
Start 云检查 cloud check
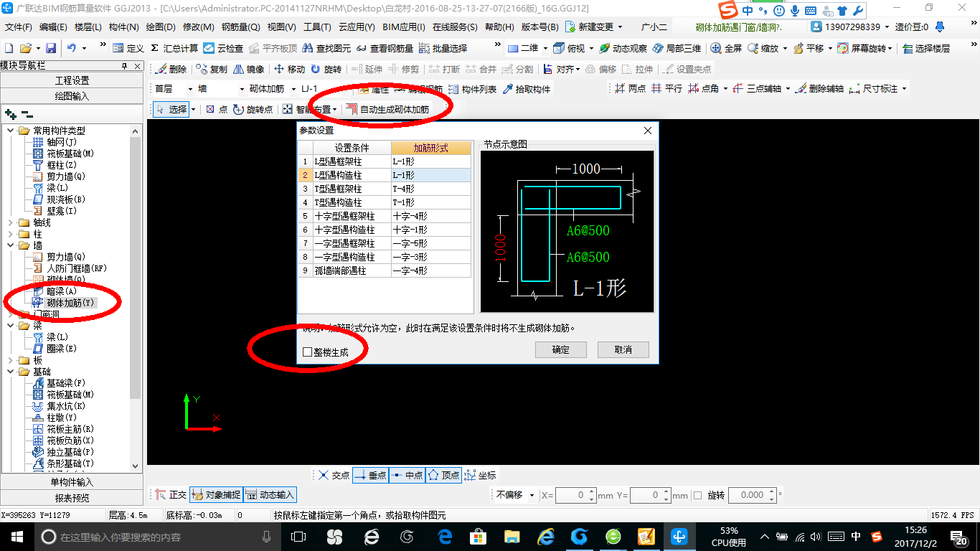[x=223, y=48]
